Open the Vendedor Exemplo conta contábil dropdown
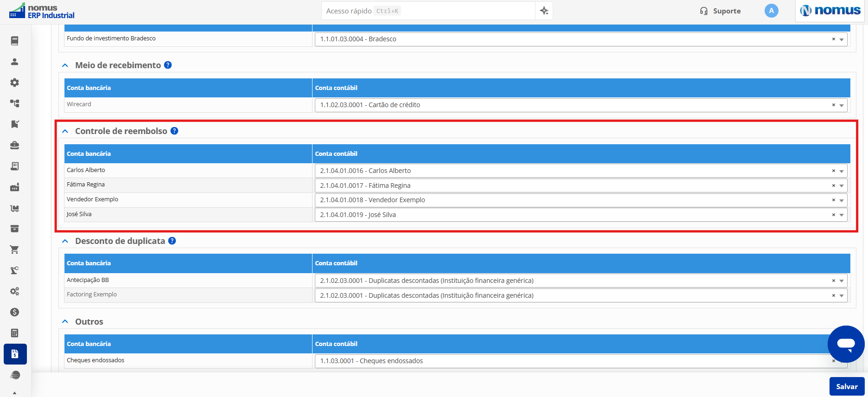This screenshot has height=397, width=868. tap(842, 200)
